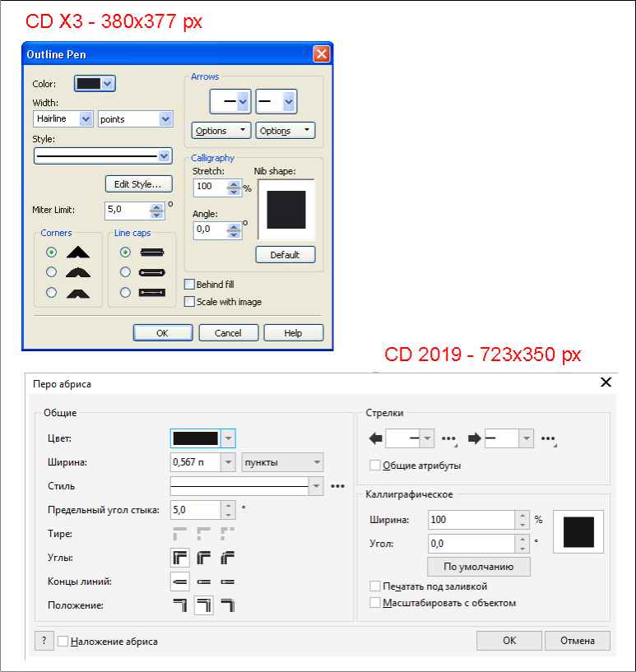Click the Отмена button

coord(578,640)
